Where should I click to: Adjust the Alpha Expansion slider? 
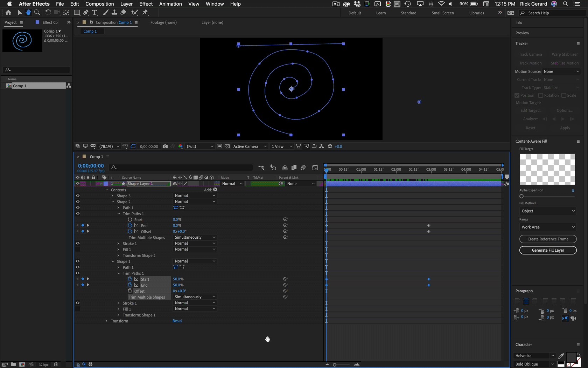[x=521, y=196]
